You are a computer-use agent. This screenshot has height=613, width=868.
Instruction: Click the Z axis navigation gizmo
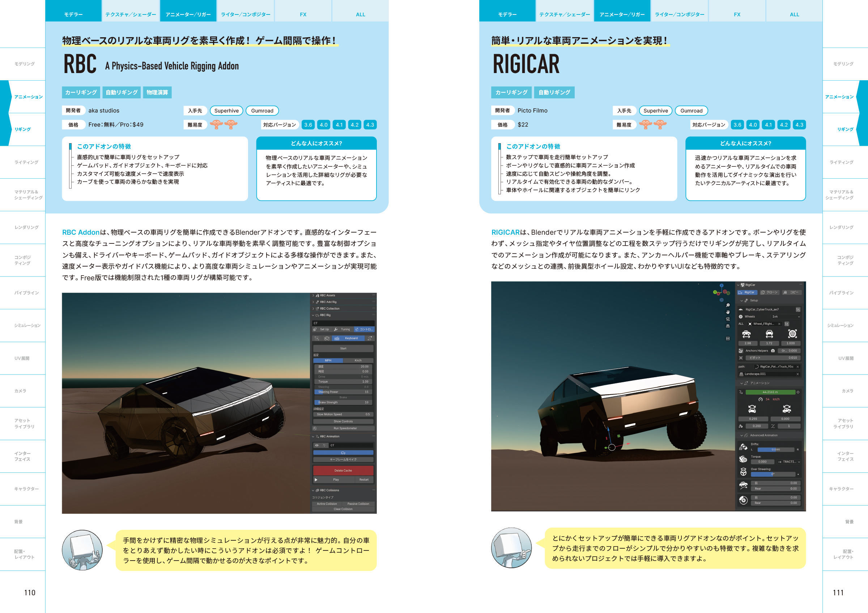721,286
